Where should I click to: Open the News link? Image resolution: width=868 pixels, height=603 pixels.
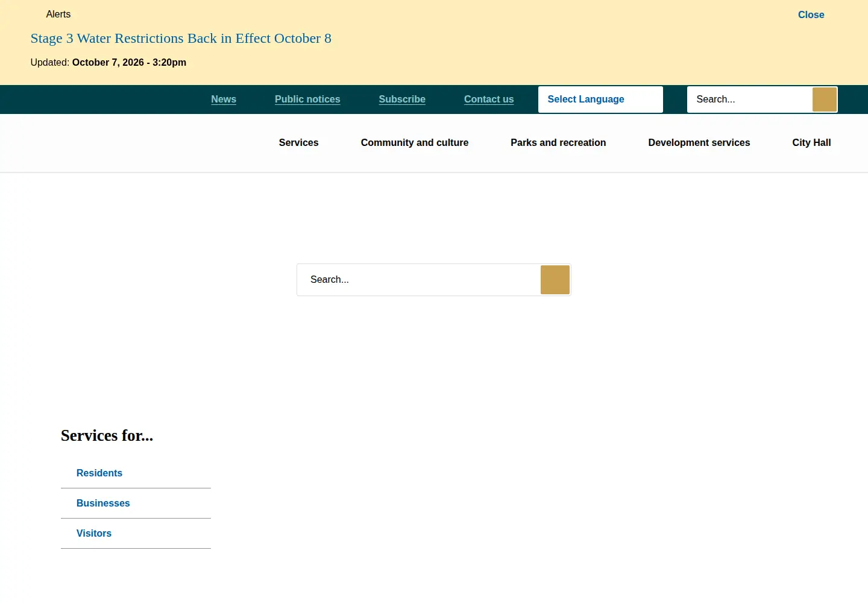[x=224, y=99]
